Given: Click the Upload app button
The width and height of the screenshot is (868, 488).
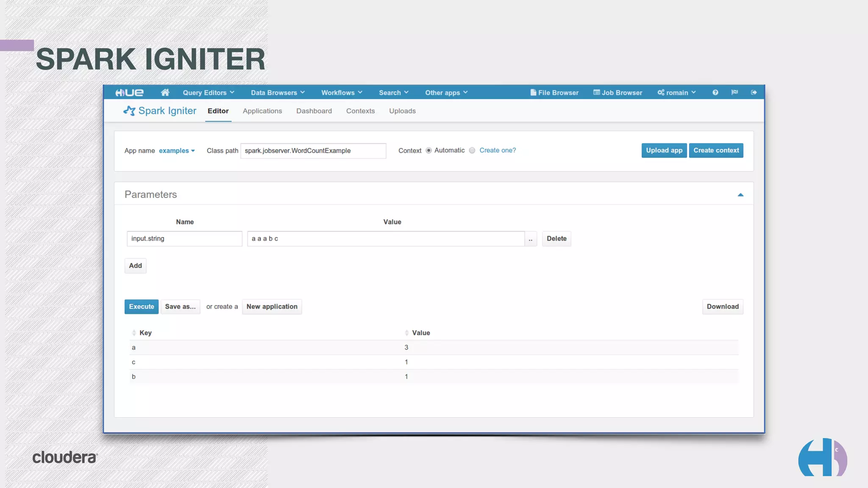Looking at the screenshot, I should [664, 150].
